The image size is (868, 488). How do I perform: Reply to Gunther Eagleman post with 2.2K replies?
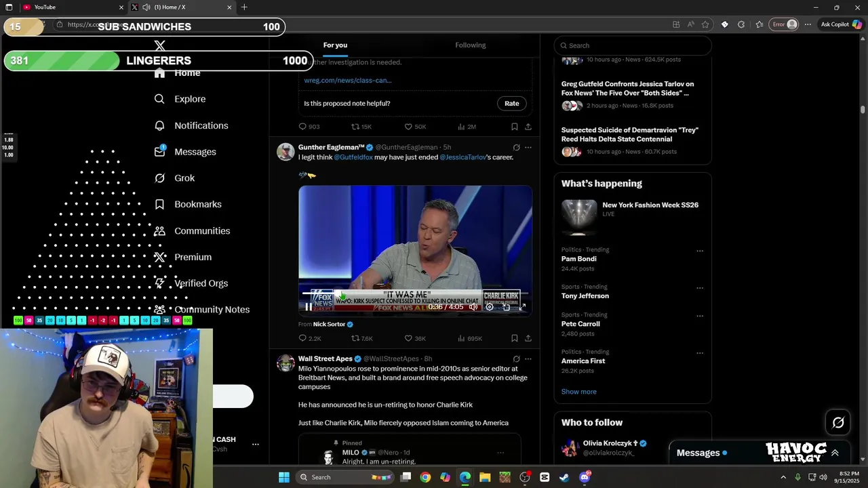point(310,338)
